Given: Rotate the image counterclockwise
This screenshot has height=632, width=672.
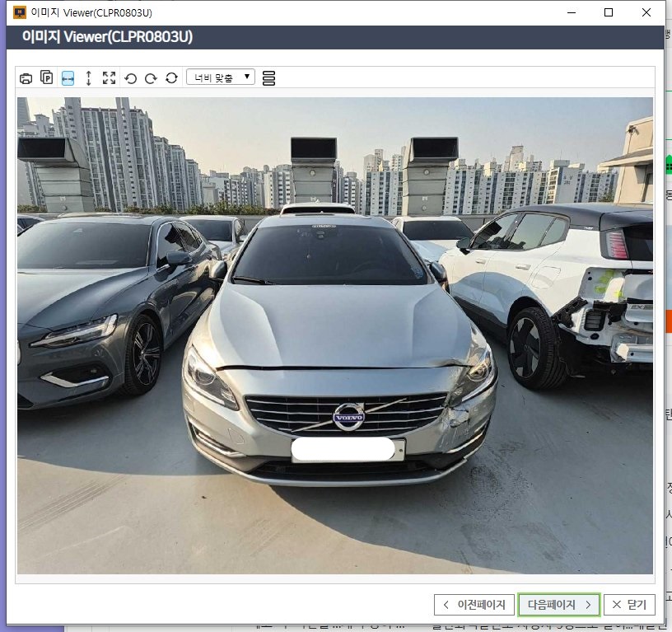Looking at the screenshot, I should [130, 78].
